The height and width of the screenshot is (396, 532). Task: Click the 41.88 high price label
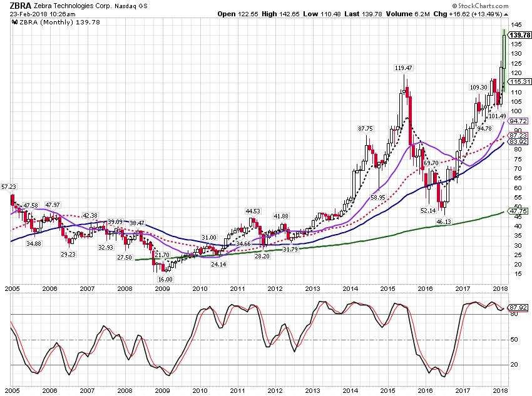click(281, 216)
